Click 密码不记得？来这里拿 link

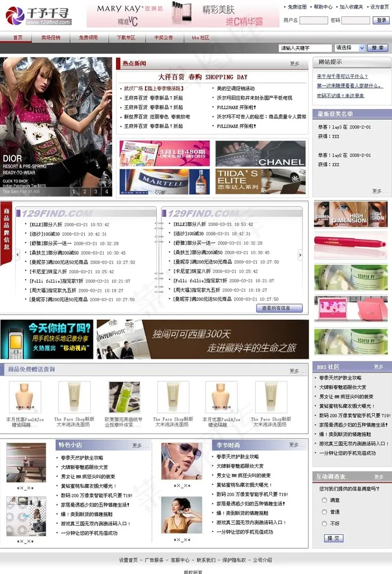340,96
